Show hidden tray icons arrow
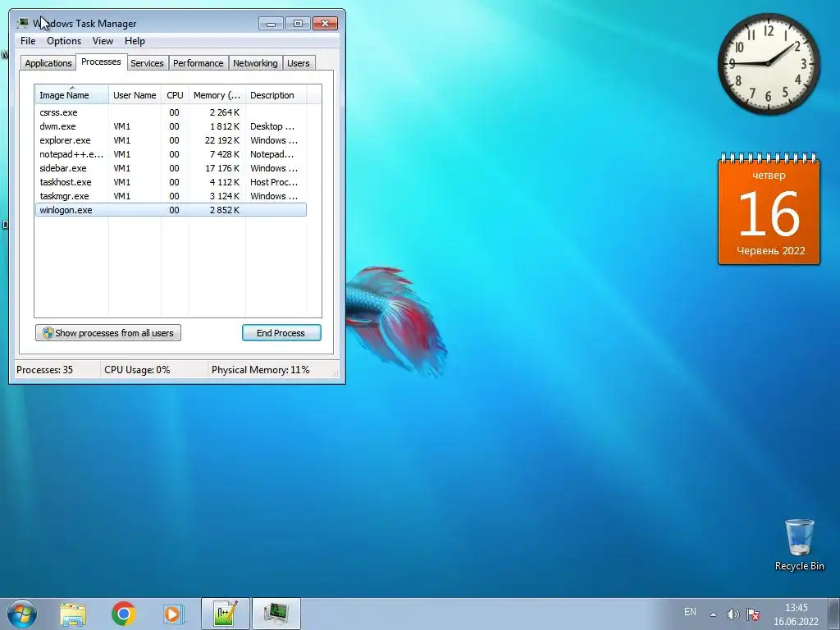 [x=713, y=614]
